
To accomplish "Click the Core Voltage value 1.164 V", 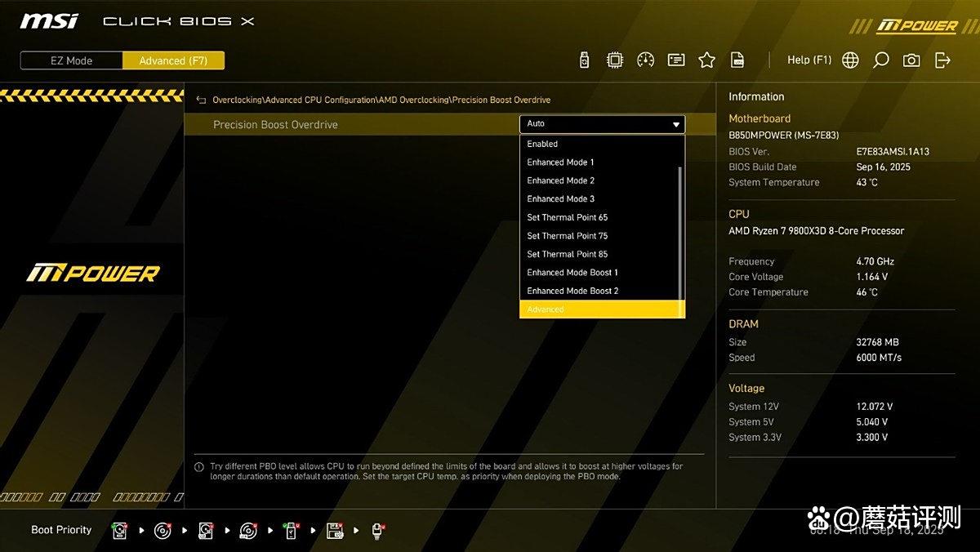I will point(871,277).
